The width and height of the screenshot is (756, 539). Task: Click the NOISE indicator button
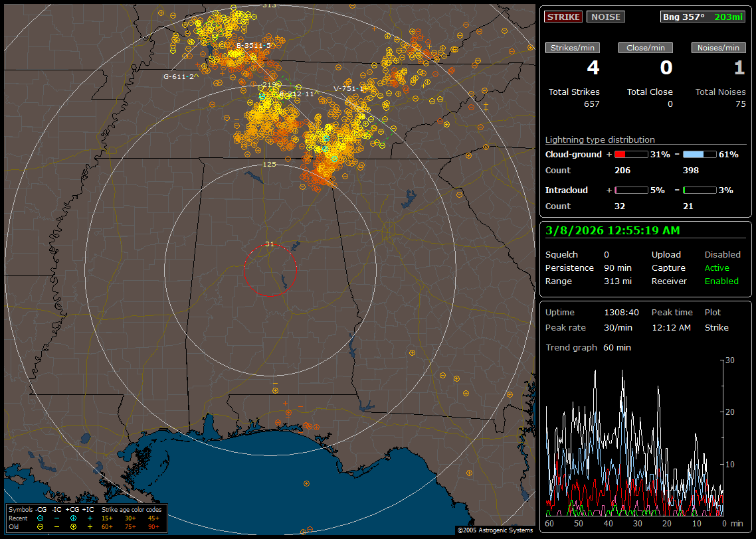605,17
